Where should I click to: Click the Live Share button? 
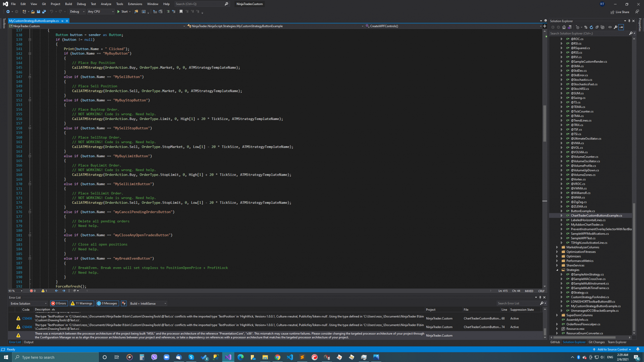pos(620,12)
